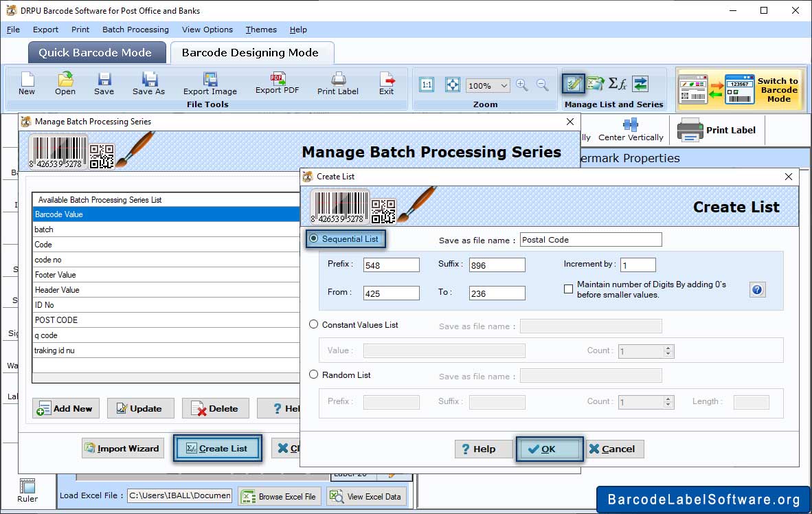812x514 pixels.
Task: Click the Exit icon
Action: (x=386, y=84)
